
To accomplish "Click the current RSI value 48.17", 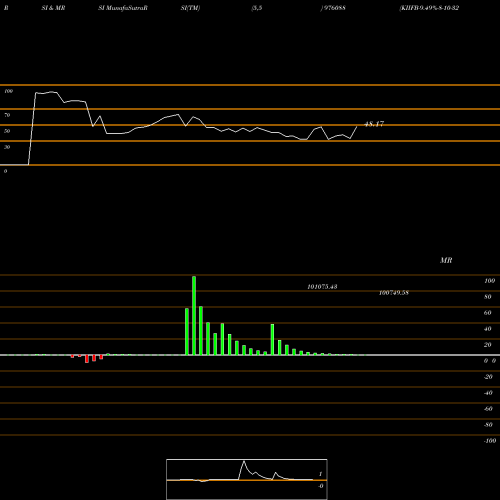I will tap(374, 124).
